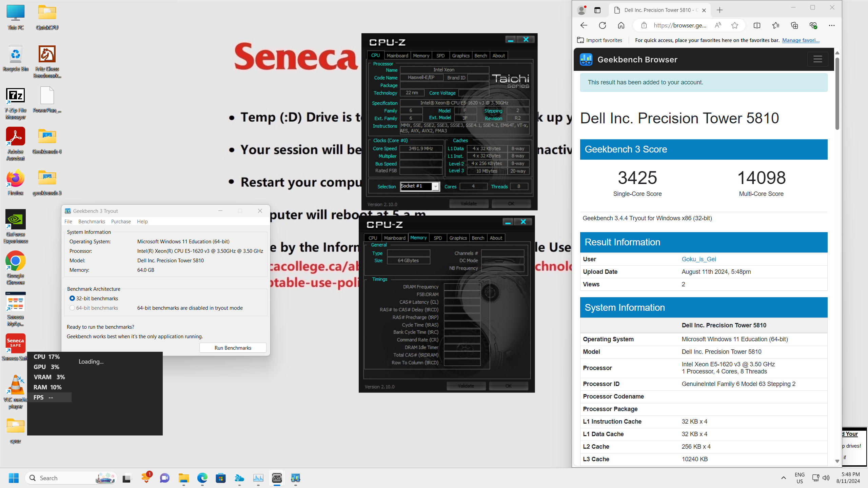Click Edge Read aloud icon

click(718, 25)
